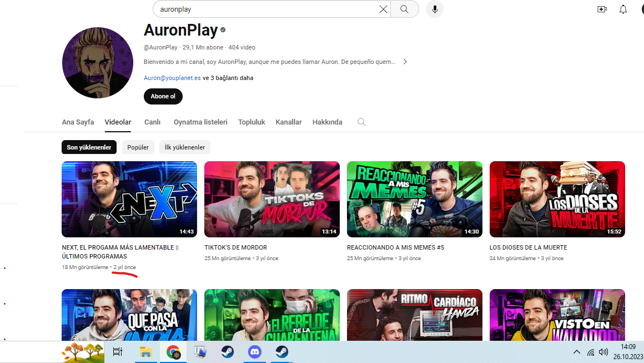Image resolution: width=644 pixels, height=363 pixels.
Task: Go to Topluluk tab
Action: pyautogui.click(x=251, y=122)
